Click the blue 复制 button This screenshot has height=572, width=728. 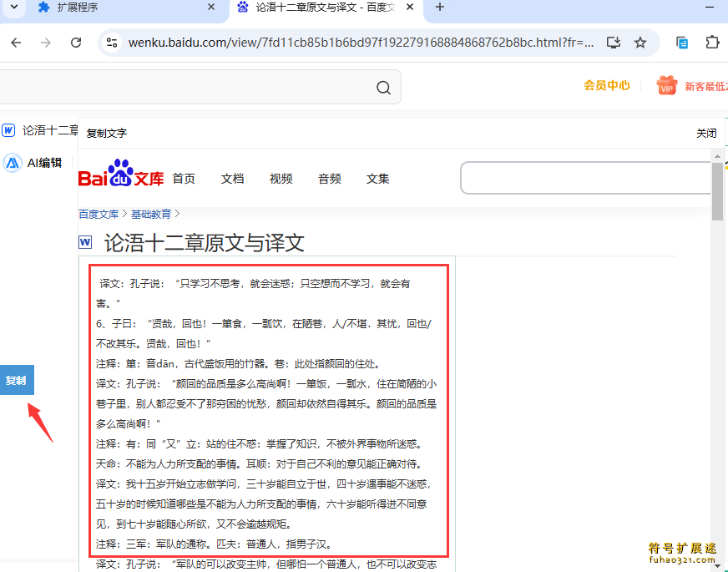(17, 380)
